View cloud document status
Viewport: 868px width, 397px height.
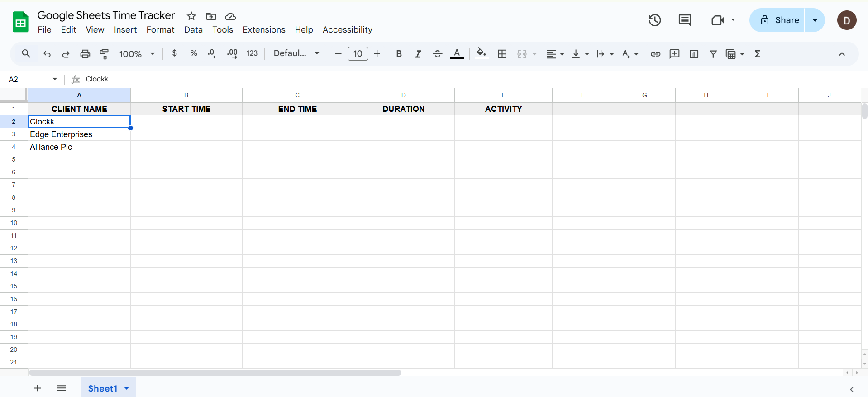pyautogui.click(x=230, y=16)
